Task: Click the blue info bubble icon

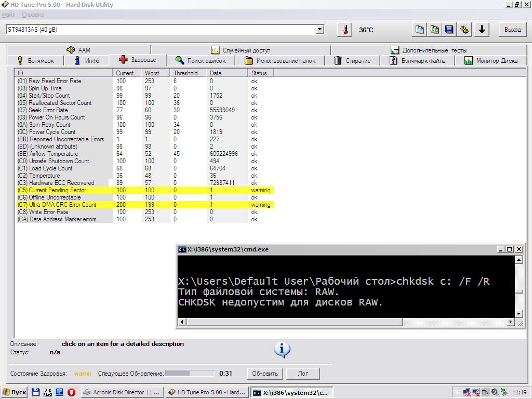Action: point(282,350)
